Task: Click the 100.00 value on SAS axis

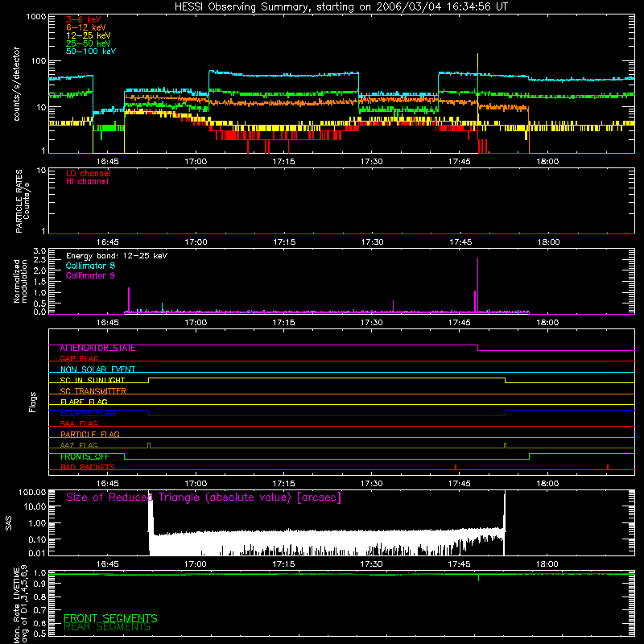Action: [32, 492]
